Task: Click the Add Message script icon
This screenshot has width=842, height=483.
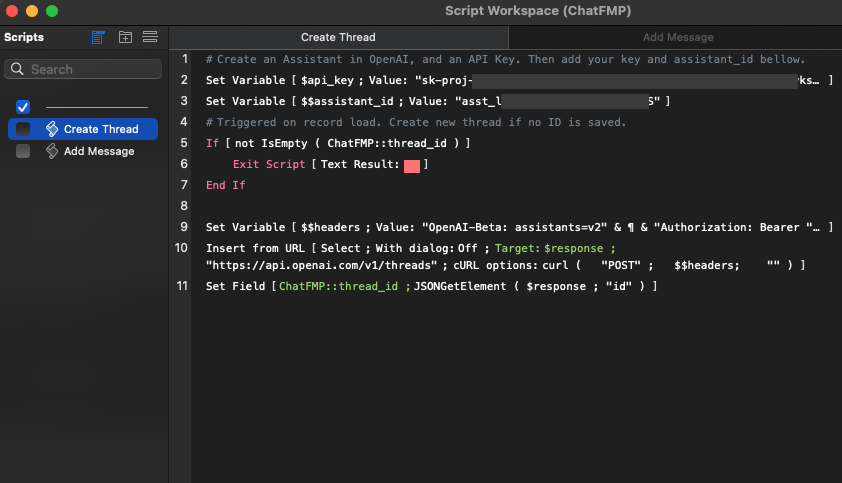Action: [x=52, y=151]
